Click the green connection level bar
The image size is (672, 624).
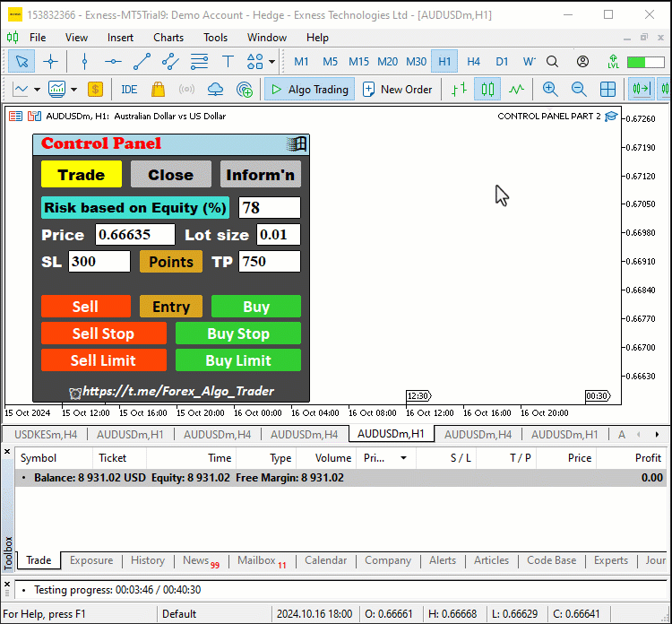click(645, 62)
